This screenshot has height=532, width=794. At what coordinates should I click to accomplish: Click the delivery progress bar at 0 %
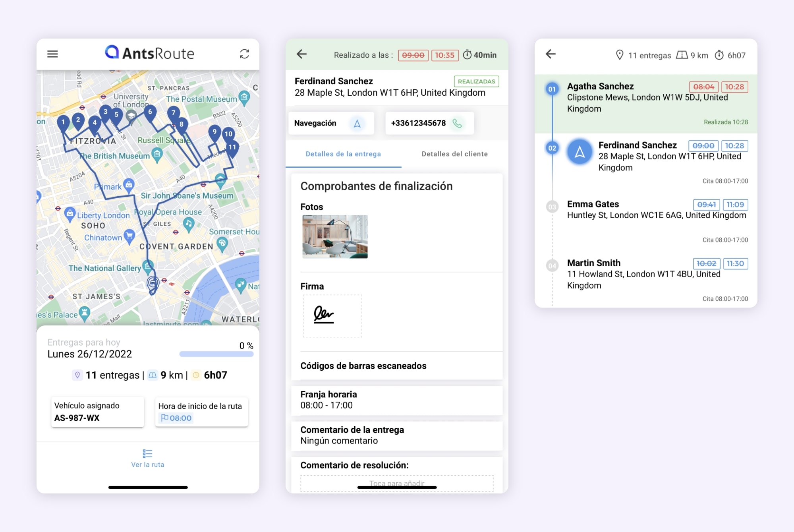pyautogui.click(x=216, y=354)
